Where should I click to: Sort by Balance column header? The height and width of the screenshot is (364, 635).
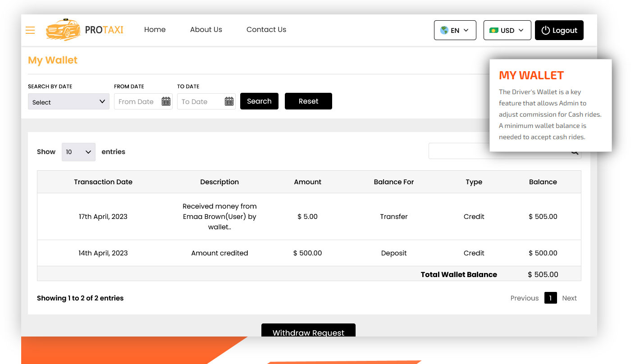[x=543, y=182]
